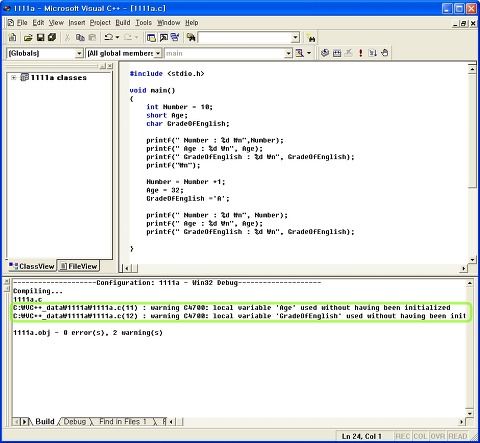Click the output tabs scroll-left arrow
The image size is (480, 443).
(17, 422)
